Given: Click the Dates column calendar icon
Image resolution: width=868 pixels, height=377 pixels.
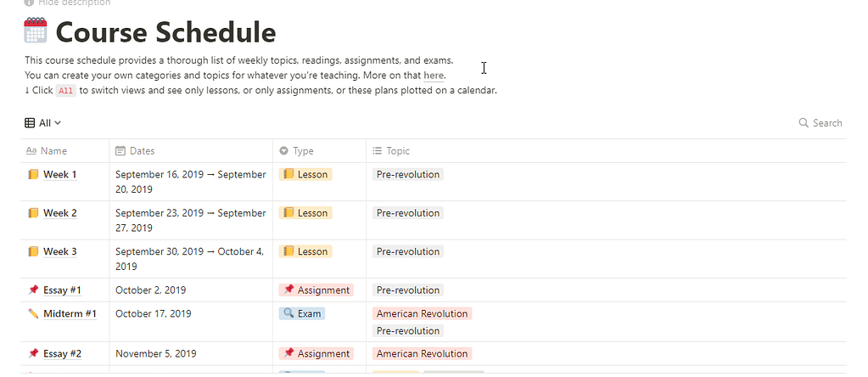Looking at the screenshot, I should [x=120, y=150].
